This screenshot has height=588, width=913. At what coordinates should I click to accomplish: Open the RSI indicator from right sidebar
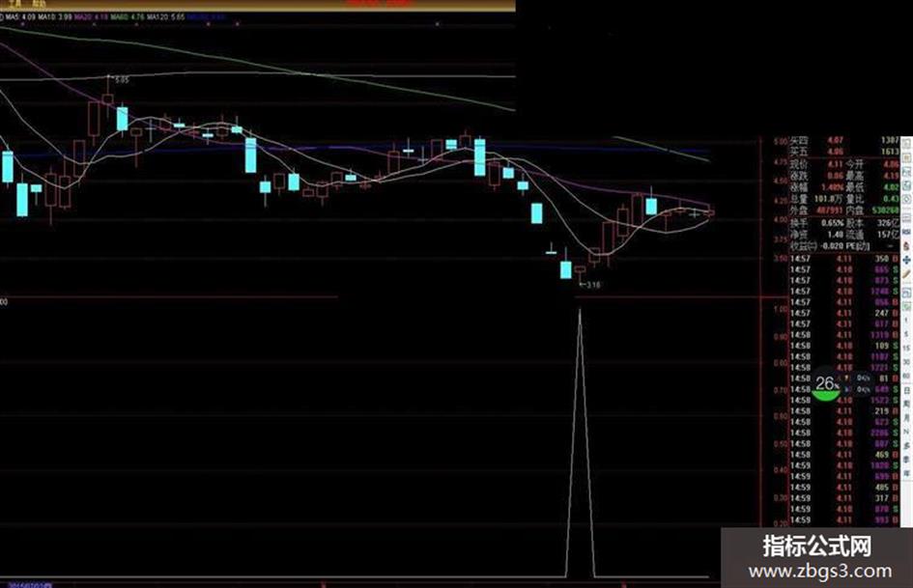tap(906, 232)
